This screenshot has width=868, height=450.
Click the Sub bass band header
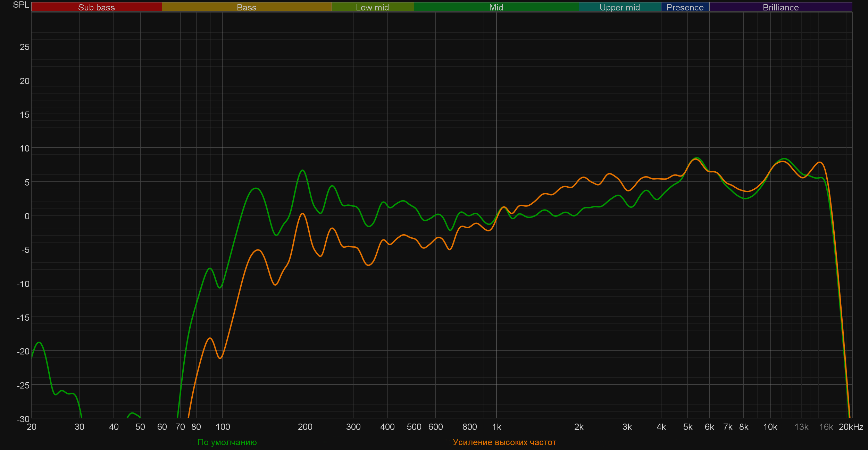(96, 7)
